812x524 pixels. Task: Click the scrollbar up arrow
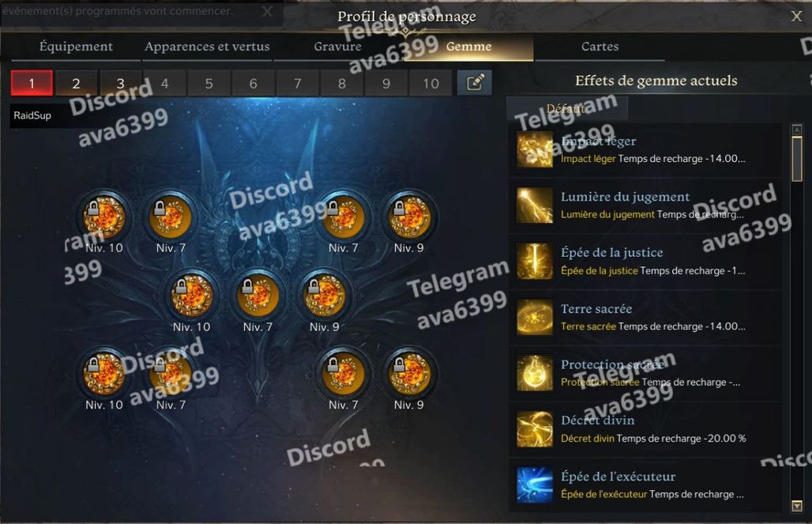pos(797,130)
